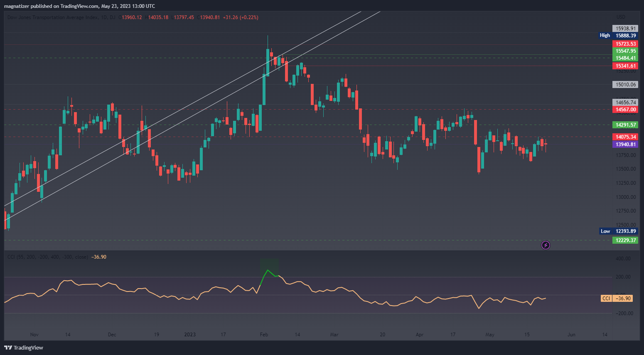Click the red 15723.53 resistance level tag
This screenshot has height=355, width=644.
tap(625, 44)
